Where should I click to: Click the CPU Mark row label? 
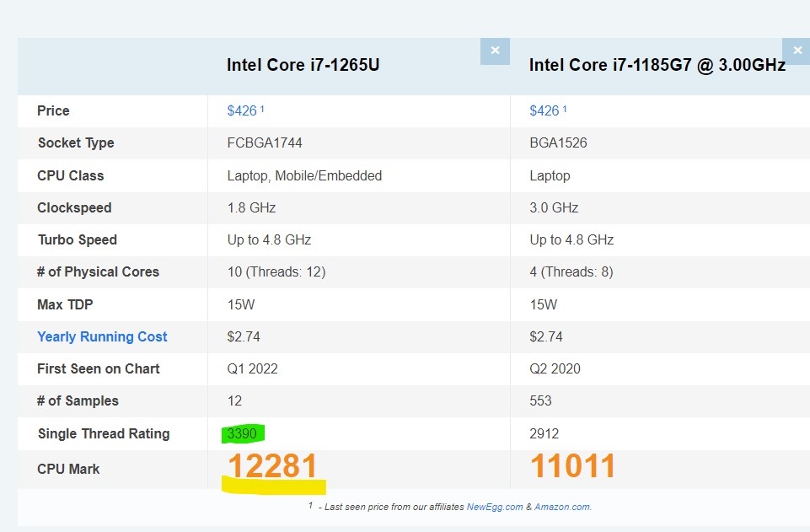coord(68,469)
